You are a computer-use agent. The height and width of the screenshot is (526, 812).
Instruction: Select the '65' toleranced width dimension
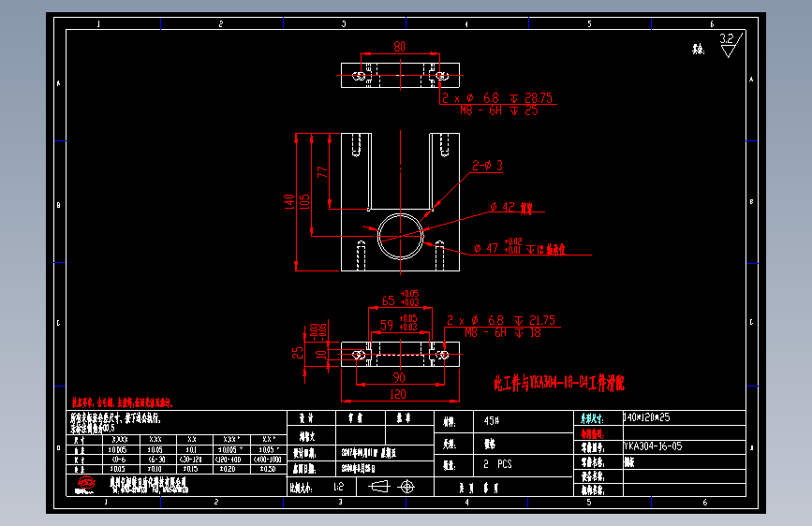coord(400,300)
